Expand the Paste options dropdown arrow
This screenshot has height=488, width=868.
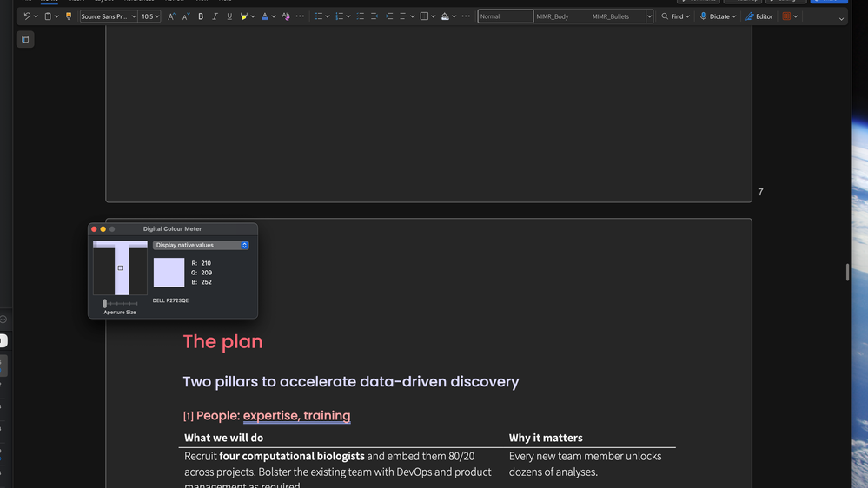tap(56, 16)
